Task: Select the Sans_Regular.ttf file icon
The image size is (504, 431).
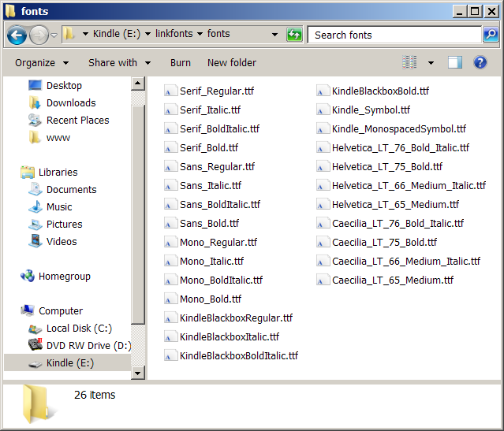Action: 170,167
